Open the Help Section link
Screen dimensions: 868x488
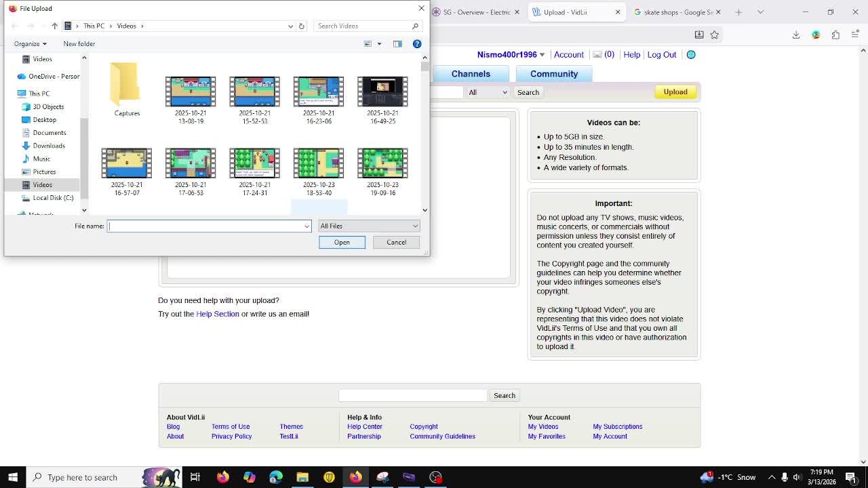coord(218,314)
